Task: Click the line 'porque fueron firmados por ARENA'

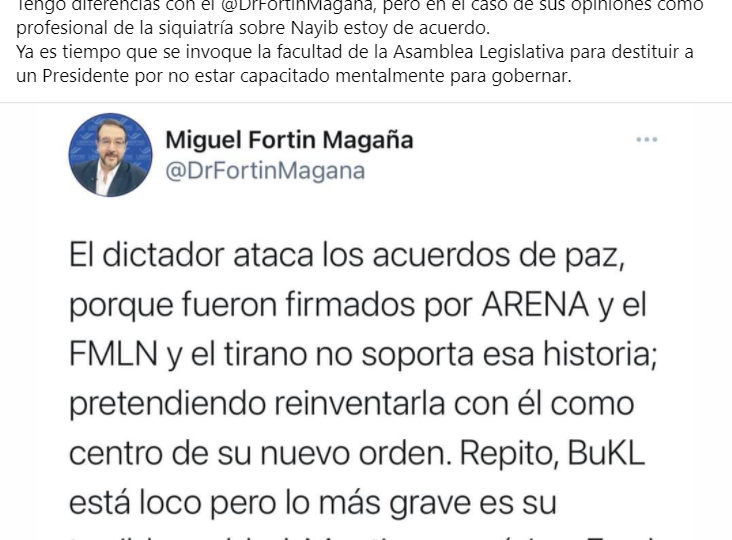Action: pos(358,306)
